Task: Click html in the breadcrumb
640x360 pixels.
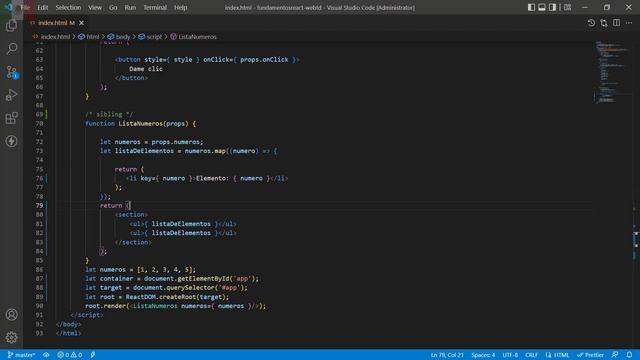Action: [93, 37]
